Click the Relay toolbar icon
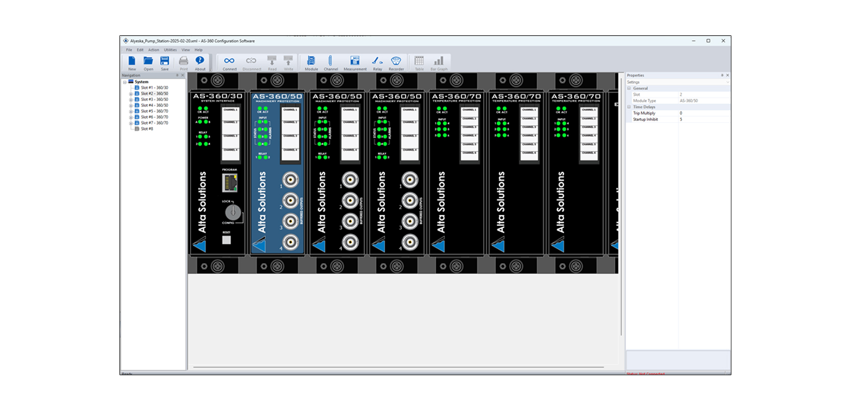 point(377,63)
